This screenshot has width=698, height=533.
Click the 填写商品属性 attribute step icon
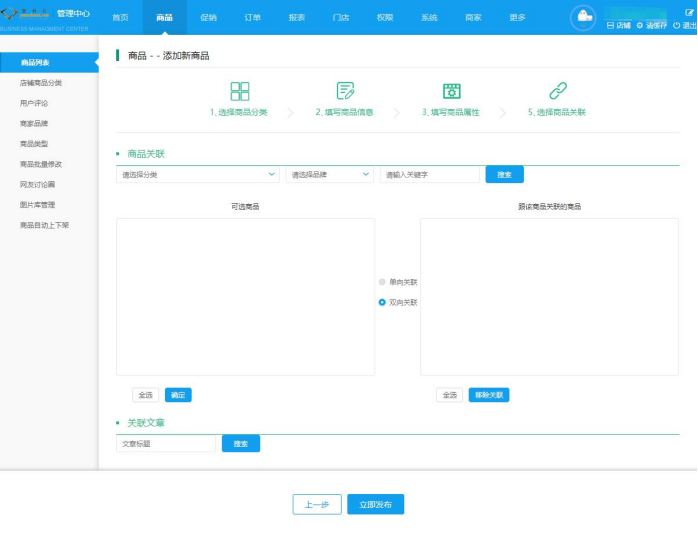451,91
